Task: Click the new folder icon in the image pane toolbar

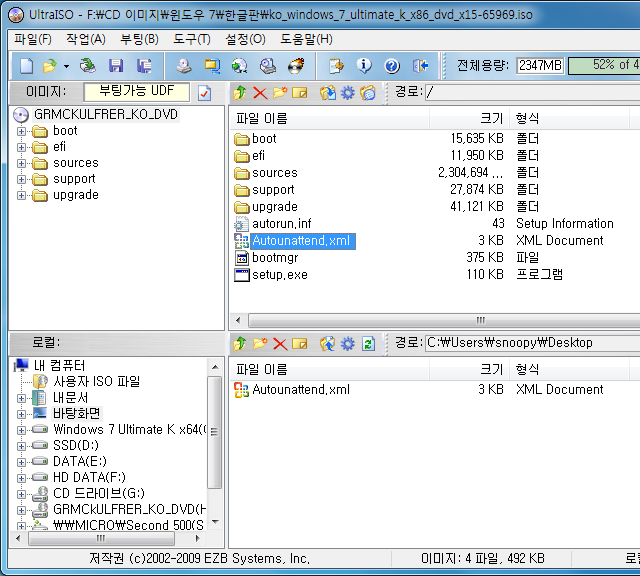Action: coord(280,93)
